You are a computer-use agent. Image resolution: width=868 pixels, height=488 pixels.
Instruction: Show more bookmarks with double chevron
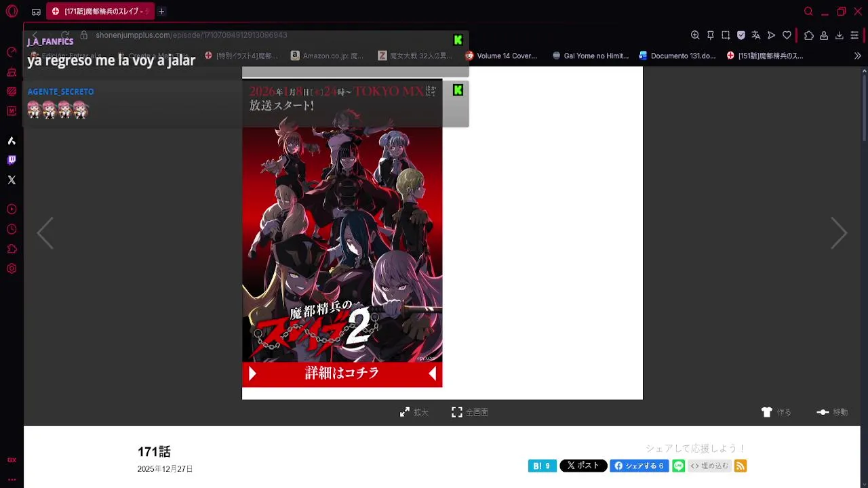point(857,56)
